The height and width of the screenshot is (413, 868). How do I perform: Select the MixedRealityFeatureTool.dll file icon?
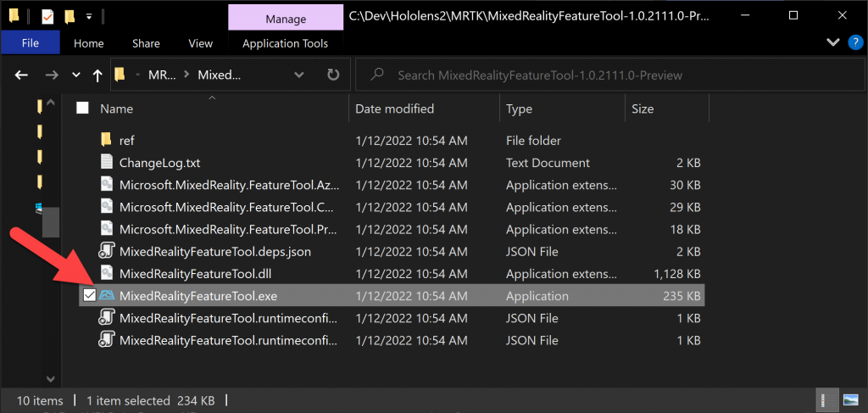point(106,273)
